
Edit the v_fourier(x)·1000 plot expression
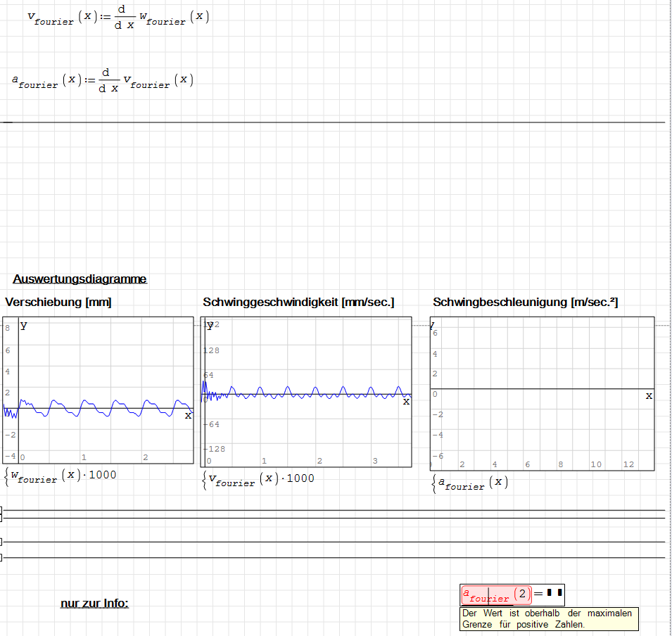tap(261, 480)
